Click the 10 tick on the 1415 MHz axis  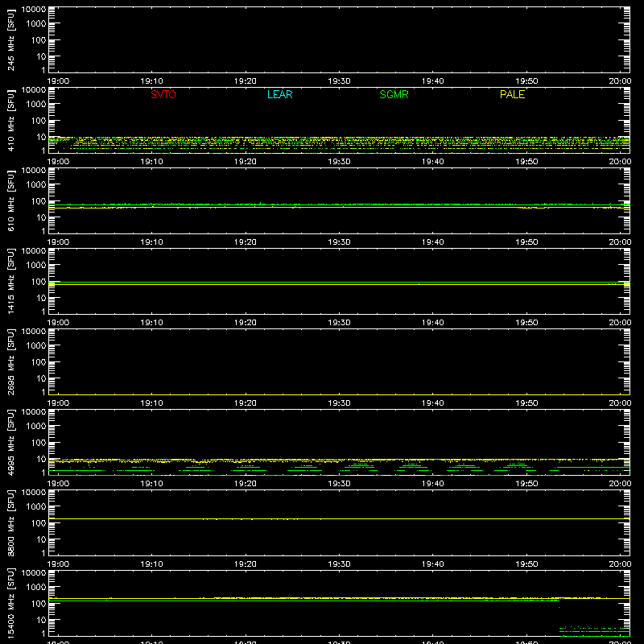click(x=41, y=298)
